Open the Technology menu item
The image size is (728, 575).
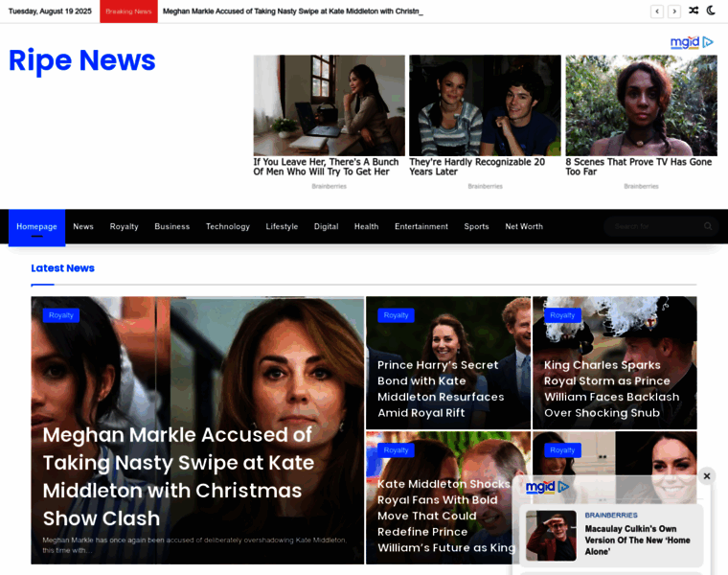pyautogui.click(x=228, y=227)
